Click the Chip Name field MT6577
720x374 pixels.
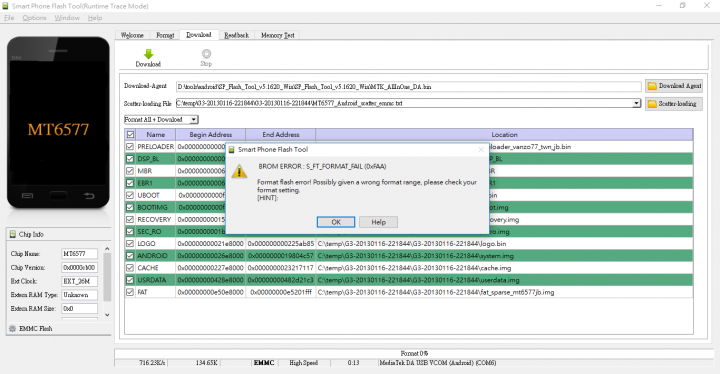pyautogui.click(x=79, y=254)
